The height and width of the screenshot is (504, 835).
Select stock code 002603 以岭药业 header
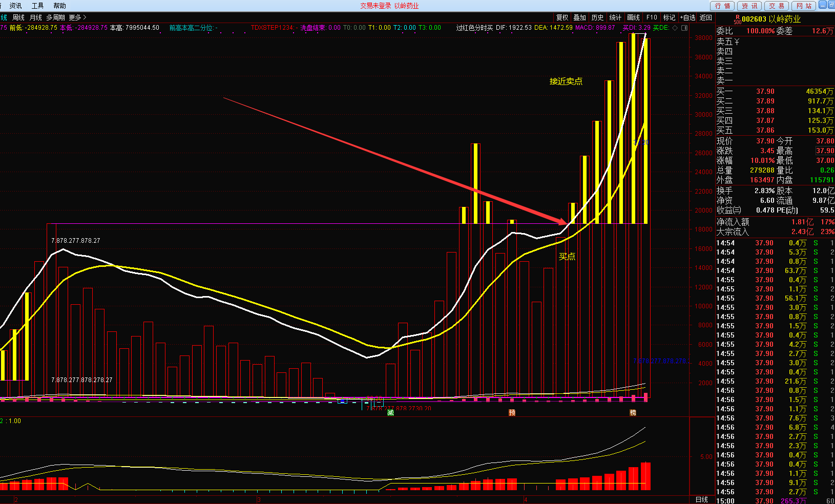(771, 19)
